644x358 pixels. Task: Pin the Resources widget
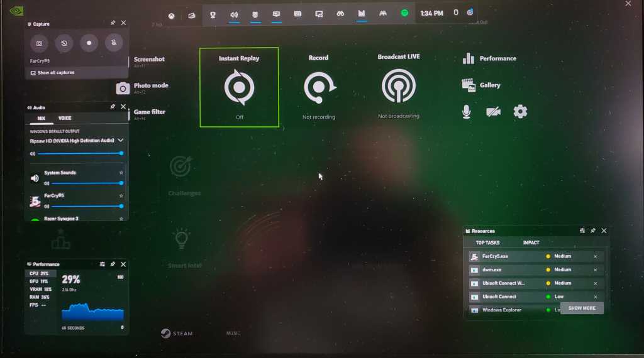[592, 231]
